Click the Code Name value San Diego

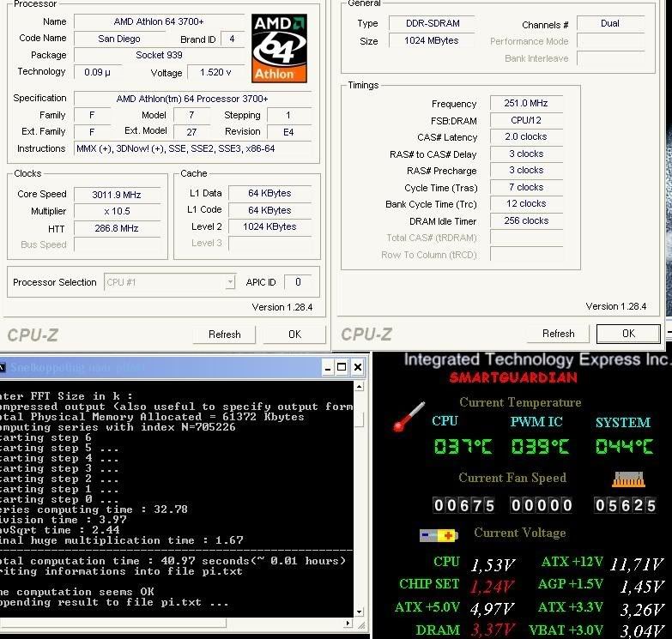(x=119, y=39)
